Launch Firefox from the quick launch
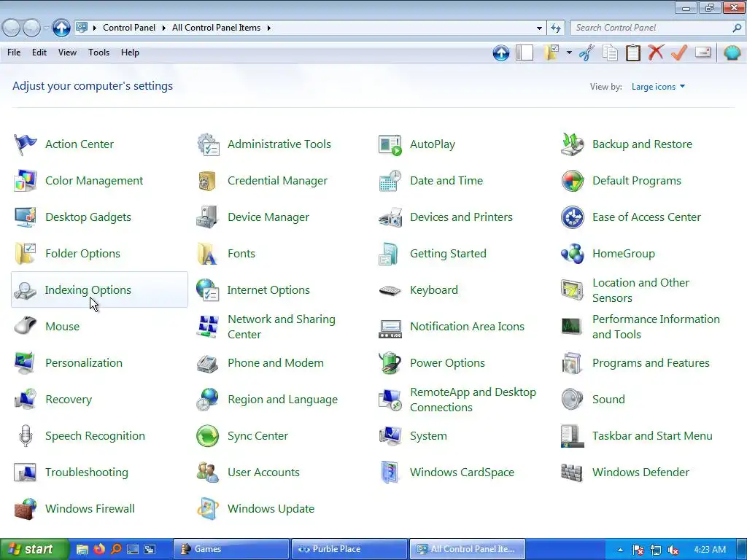 click(x=99, y=549)
